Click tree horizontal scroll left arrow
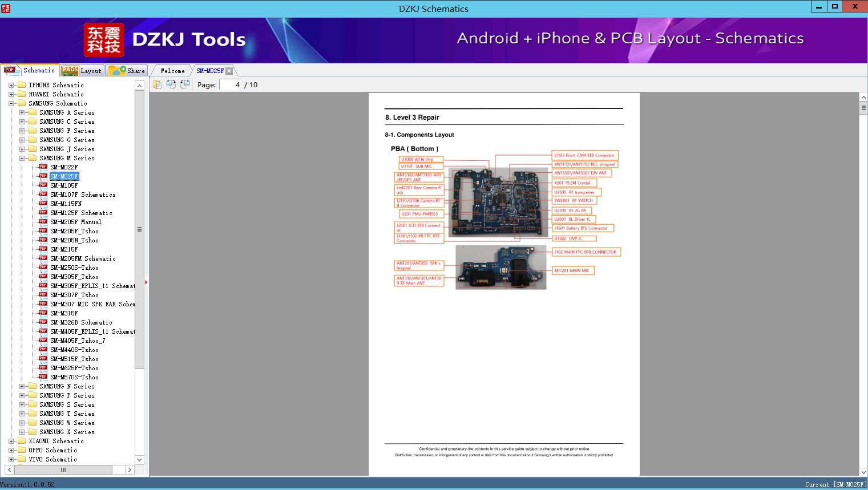Screen dimensions: 868x490 click(x=9, y=469)
